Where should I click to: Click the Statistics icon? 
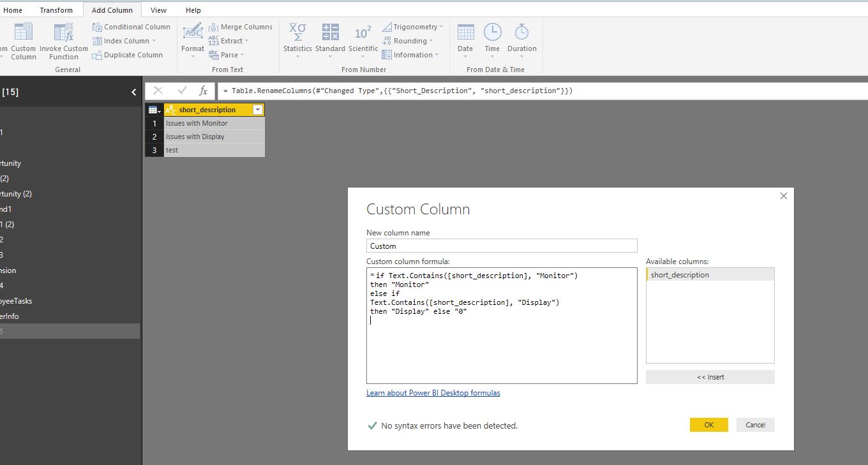pyautogui.click(x=297, y=40)
